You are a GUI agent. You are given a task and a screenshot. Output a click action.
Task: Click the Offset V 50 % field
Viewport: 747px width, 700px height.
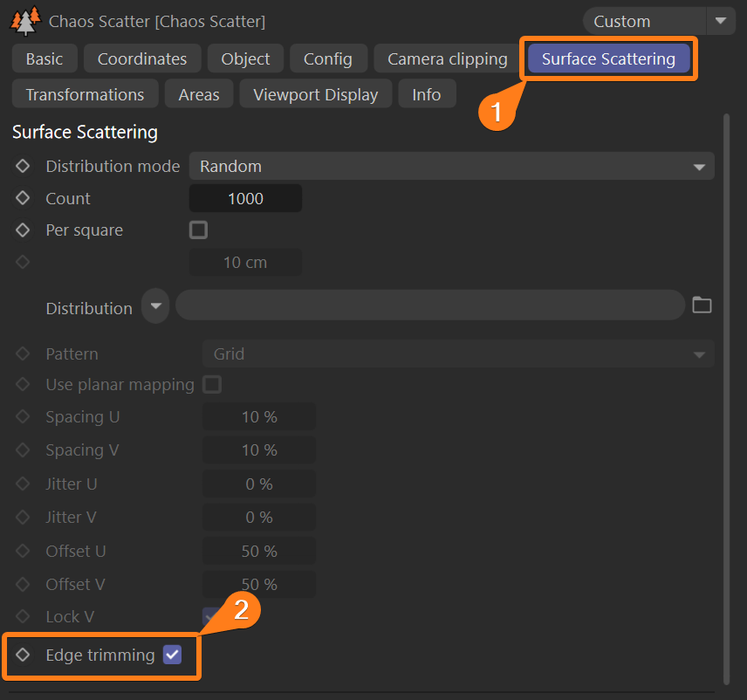coord(259,584)
